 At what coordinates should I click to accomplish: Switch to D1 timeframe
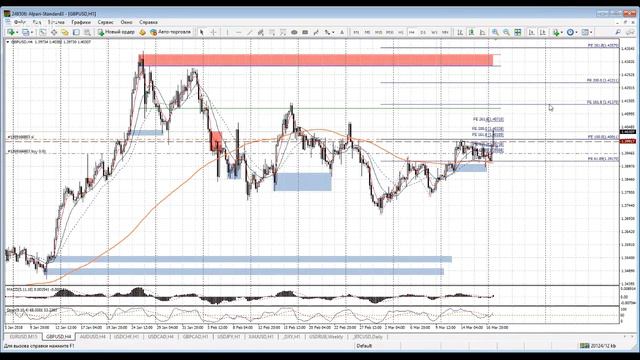tap(423, 32)
